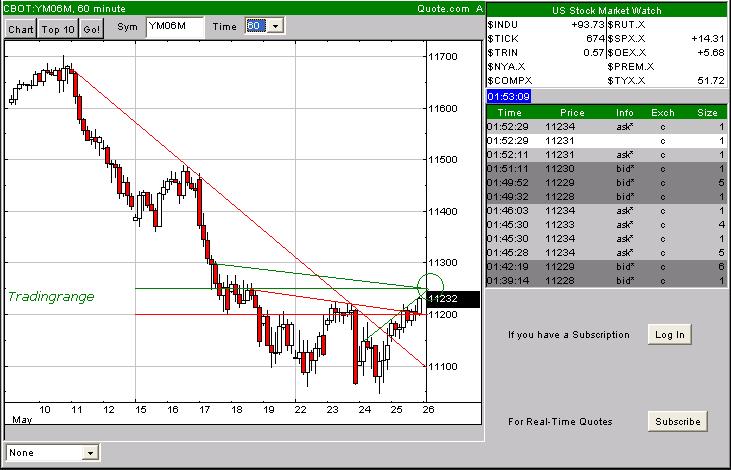This screenshot has width=731, height=470.
Task: Click the May month label
Action: (x=22, y=420)
